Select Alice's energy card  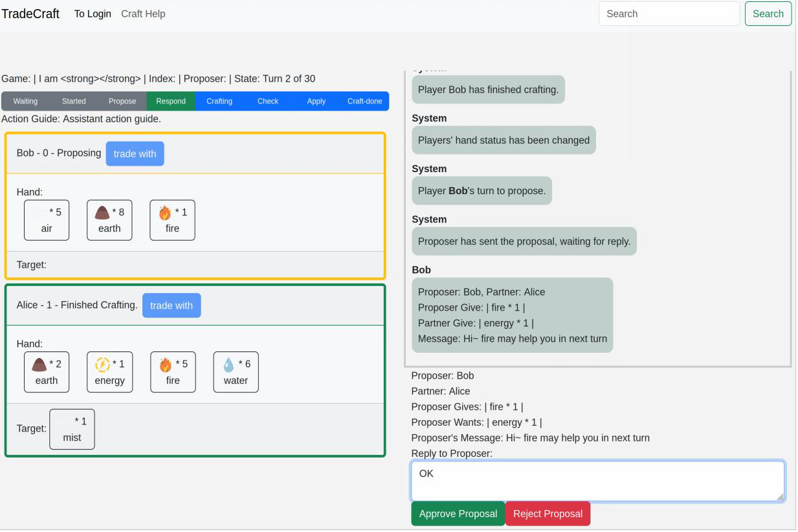[109, 372]
